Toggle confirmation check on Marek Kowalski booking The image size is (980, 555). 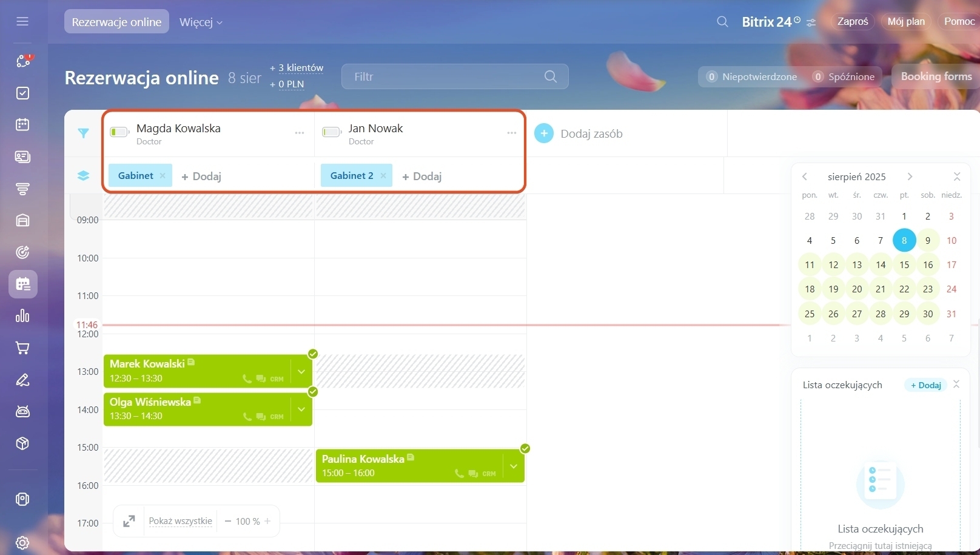coord(313,354)
